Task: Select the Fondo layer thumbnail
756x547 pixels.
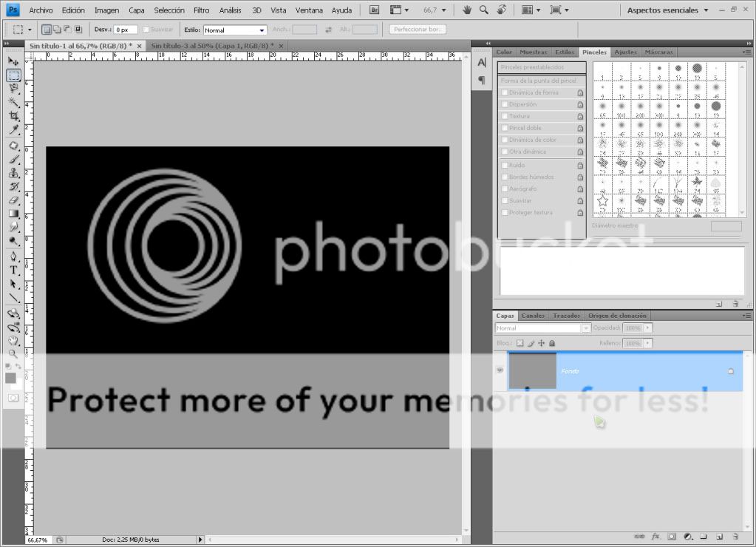Action: tap(532, 370)
